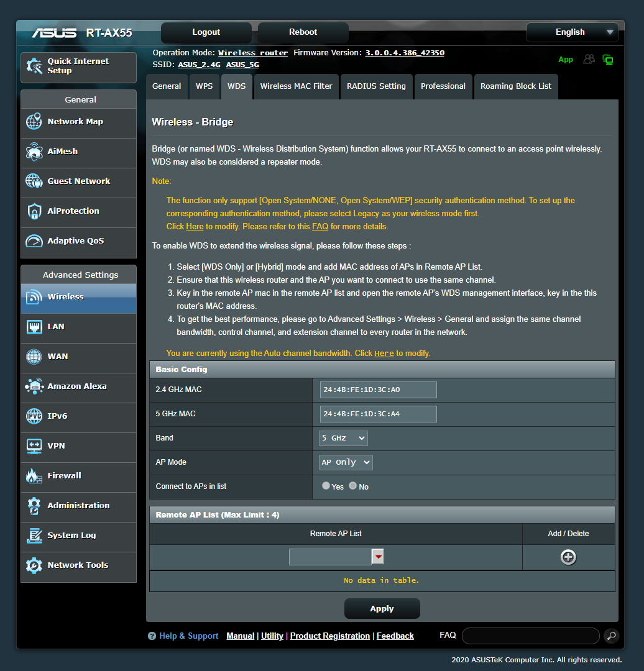Open the Band dropdown showing 5 GHz

click(x=343, y=438)
